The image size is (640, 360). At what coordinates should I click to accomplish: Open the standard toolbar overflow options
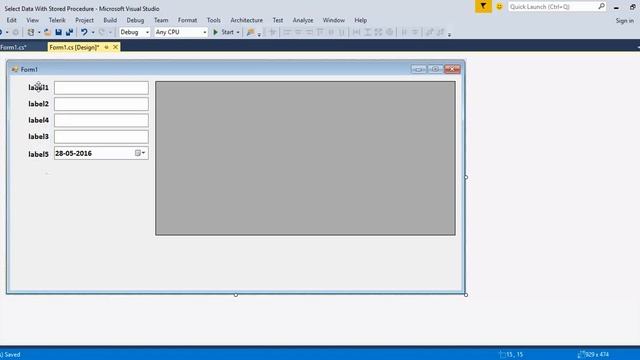click(x=259, y=34)
